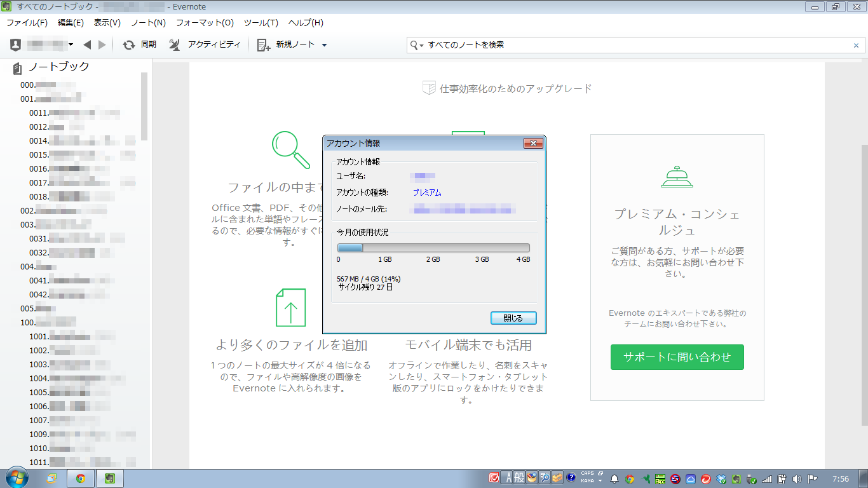Screen dimensions: 868x488
Task: Click the 閉じる button in account dialog
Action: pos(513,318)
